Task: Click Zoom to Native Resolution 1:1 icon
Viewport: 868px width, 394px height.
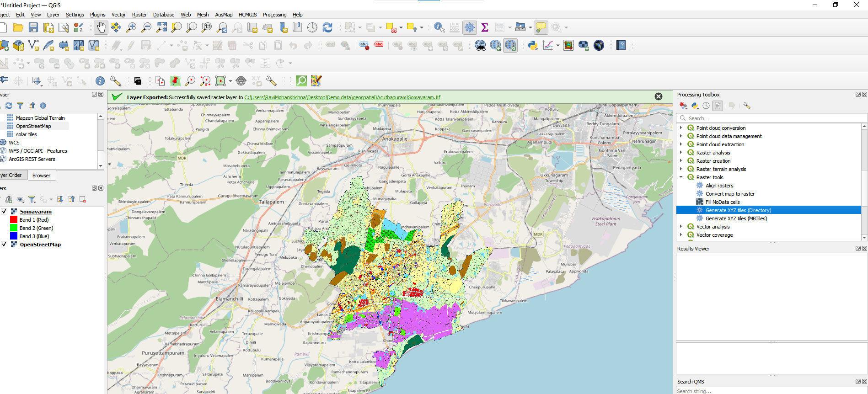Action: (207, 27)
